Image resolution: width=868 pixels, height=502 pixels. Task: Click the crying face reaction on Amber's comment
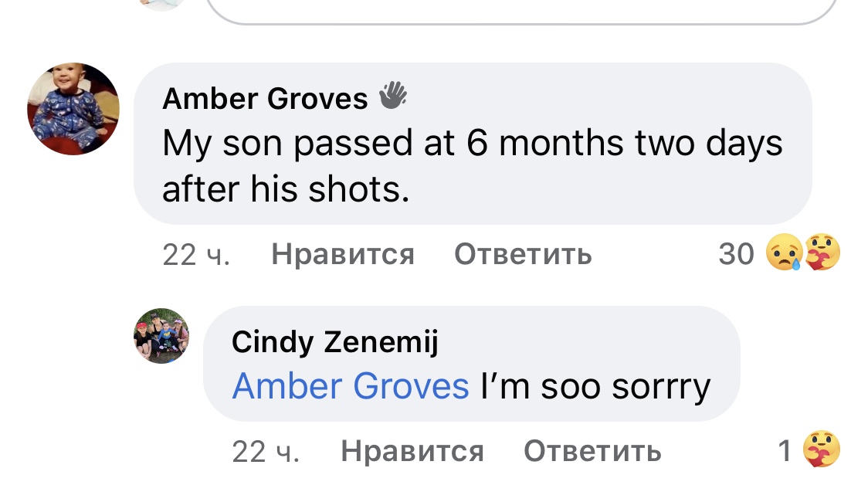point(782,253)
